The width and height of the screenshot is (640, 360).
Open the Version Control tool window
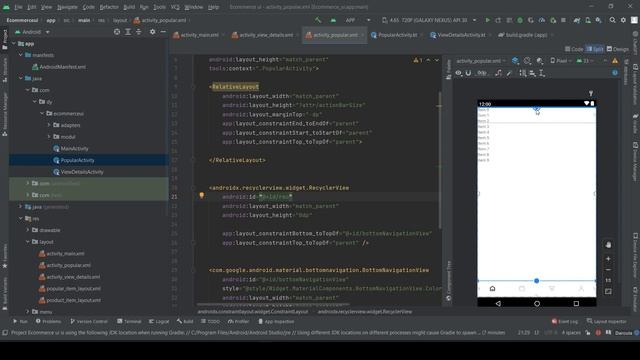pyautogui.click(x=89, y=322)
